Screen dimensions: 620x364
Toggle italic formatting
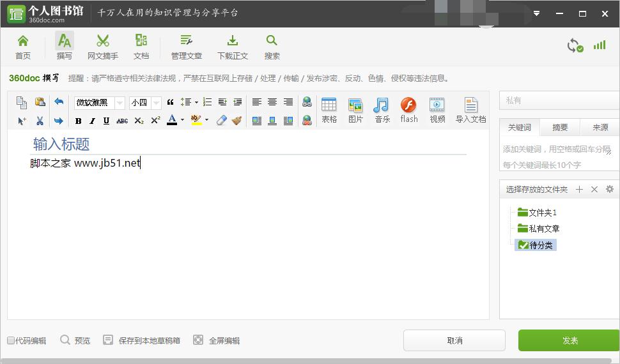(x=92, y=121)
